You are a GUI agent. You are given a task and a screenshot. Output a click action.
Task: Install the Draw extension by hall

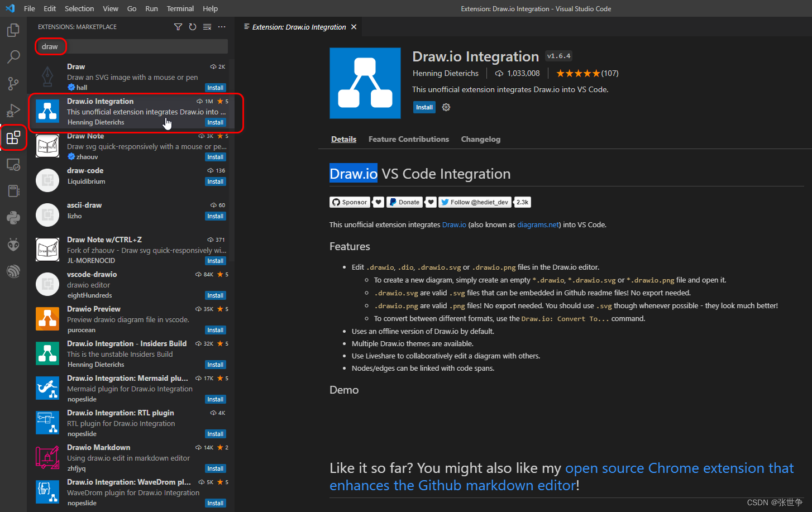[216, 88]
